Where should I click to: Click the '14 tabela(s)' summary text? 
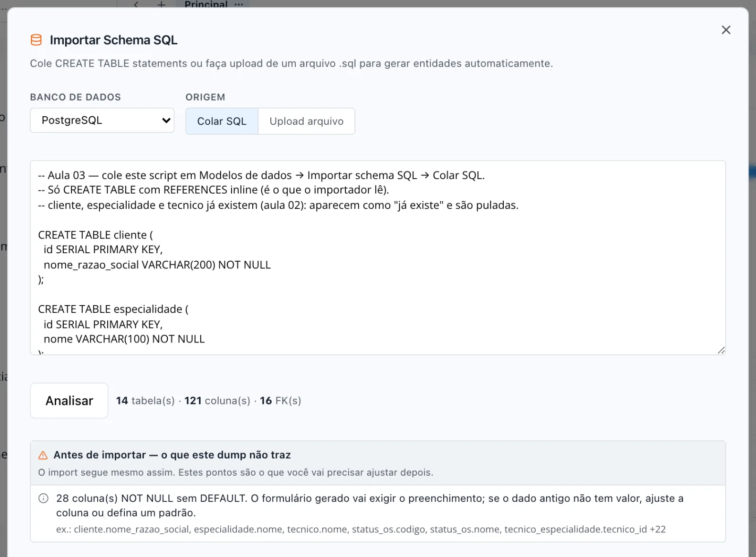(146, 401)
